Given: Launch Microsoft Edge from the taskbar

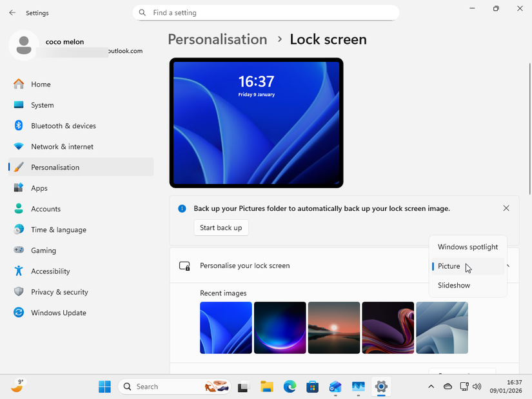Looking at the screenshot, I should point(290,387).
